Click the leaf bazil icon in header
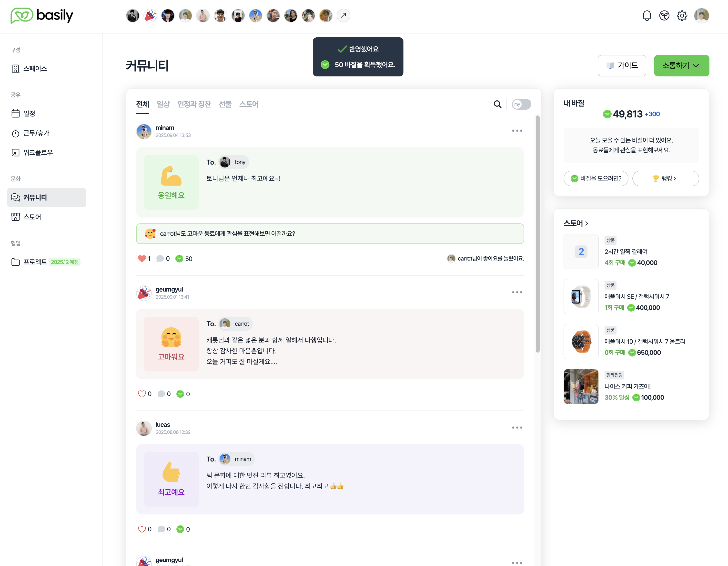 664,16
